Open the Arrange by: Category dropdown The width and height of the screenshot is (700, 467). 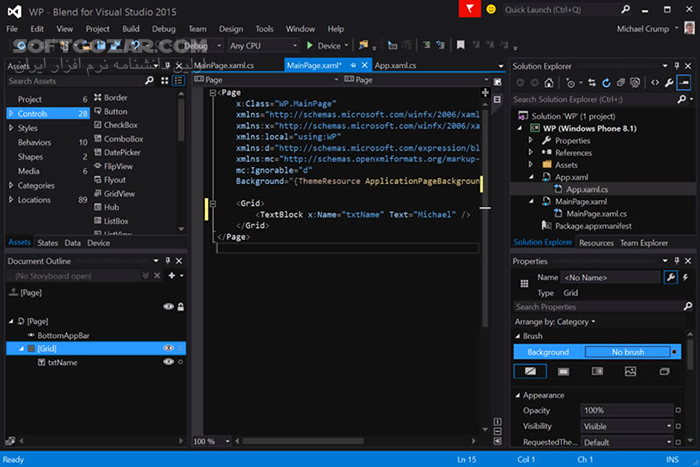pyautogui.click(x=555, y=322)
